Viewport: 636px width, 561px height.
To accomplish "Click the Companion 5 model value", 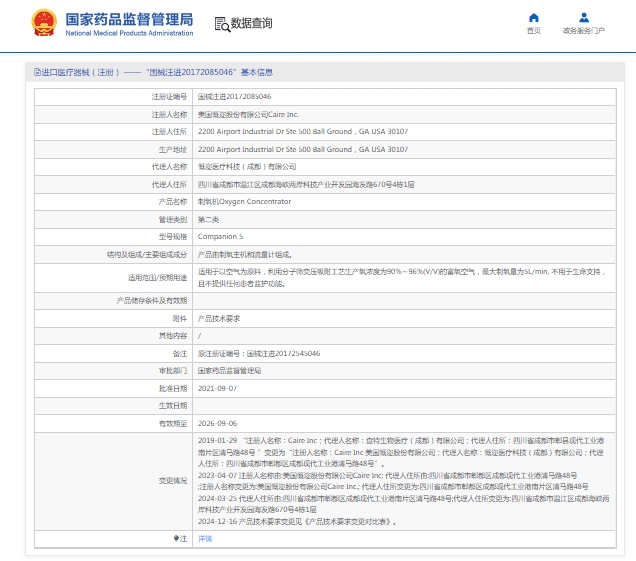I will pos(220,236).
